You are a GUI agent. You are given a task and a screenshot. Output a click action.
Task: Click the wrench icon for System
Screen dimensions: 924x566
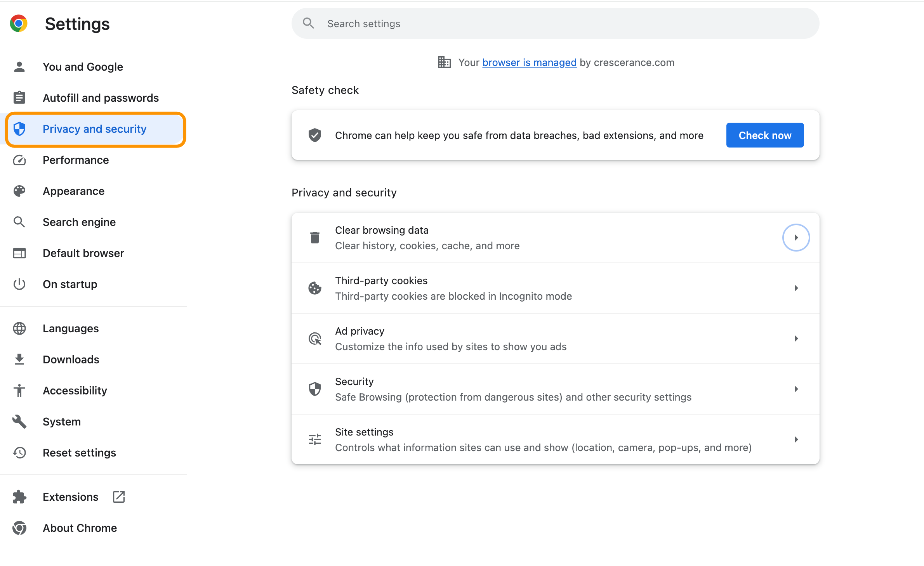coord(19,422)
